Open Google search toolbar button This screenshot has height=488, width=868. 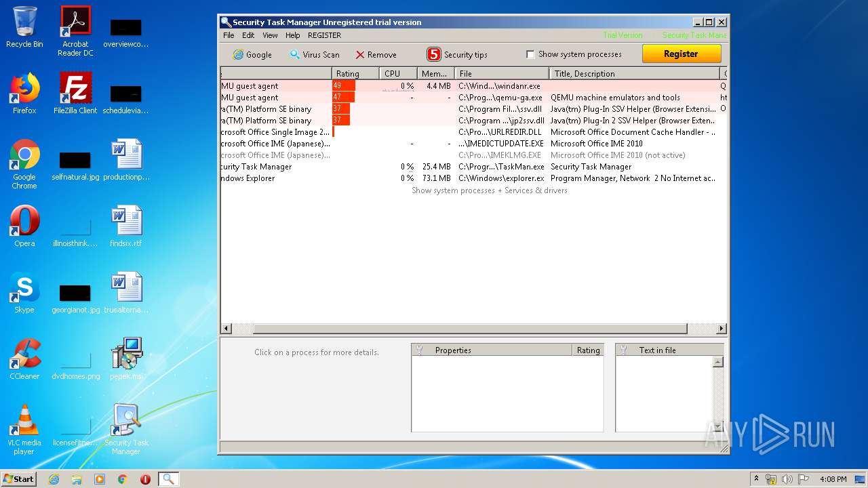click(x=252, y=55)
